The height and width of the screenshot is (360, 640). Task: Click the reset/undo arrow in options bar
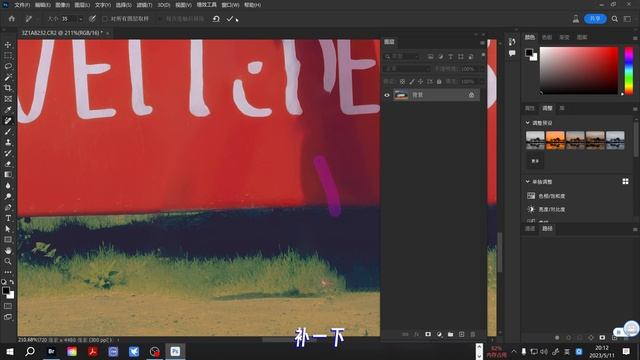(216, 19)
